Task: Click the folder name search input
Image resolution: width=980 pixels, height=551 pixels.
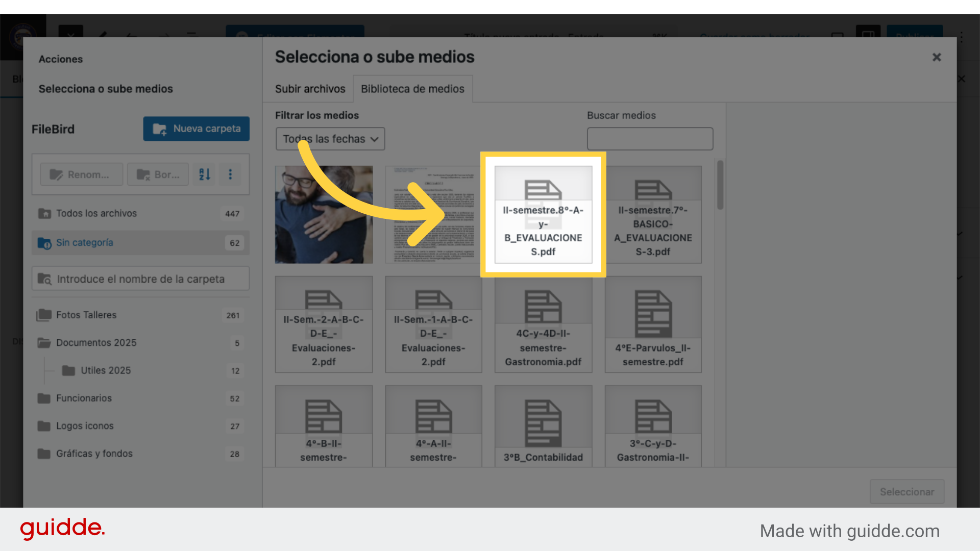Action: pyautogui.click(x=141, y=279)
